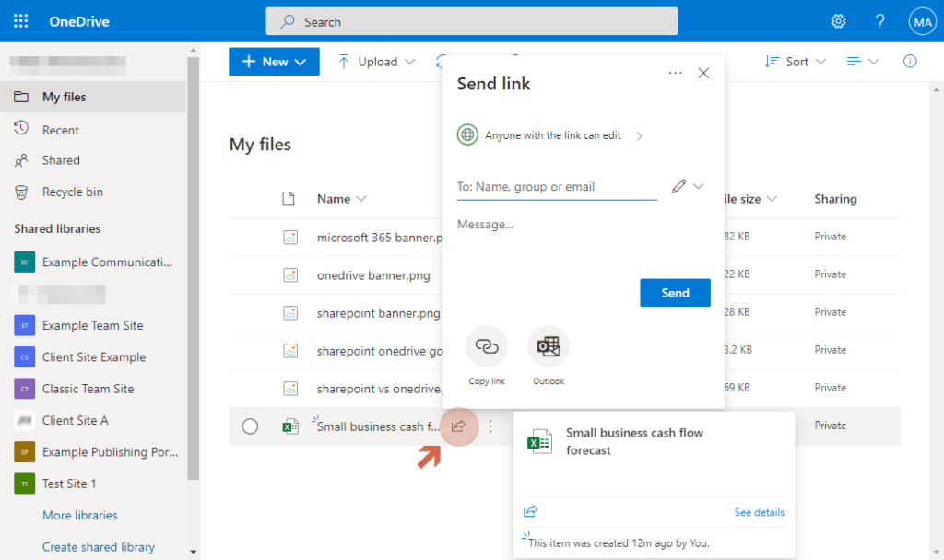The width and height of the screenshot is (944, 560).
Task: Open the app launcher waffle icon
Action: 21,21
